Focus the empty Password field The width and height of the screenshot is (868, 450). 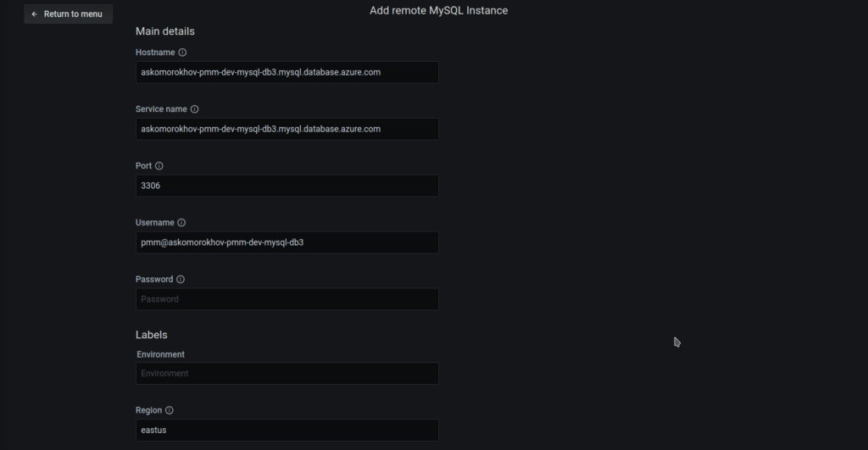pyautogui.click(x=287, y=299)
